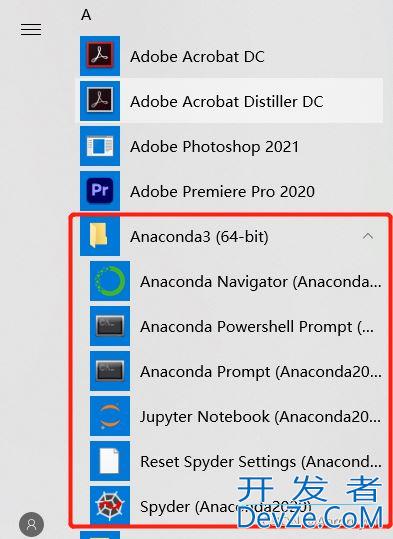
Task: Collapse the Anaconda3 (64-bit) folder chevron
Action: coord(368,236)
